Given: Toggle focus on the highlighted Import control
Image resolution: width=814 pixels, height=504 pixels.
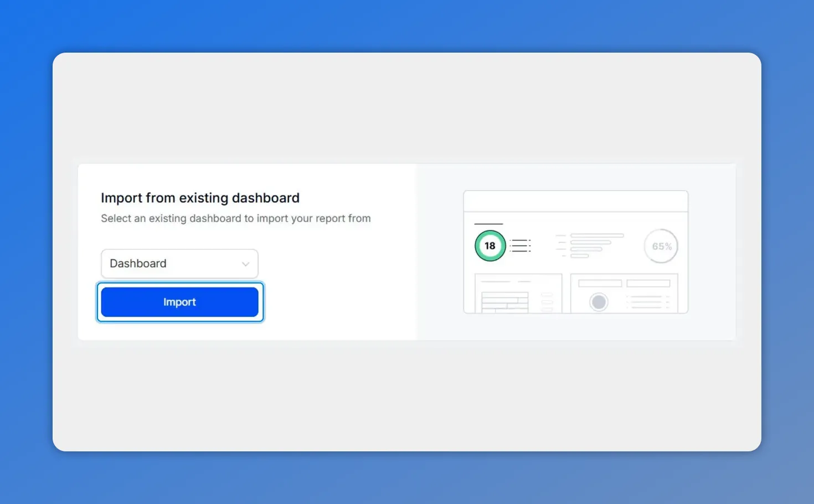Looking at the screenshot, I should pyautogui.click(x=179, y=302).
